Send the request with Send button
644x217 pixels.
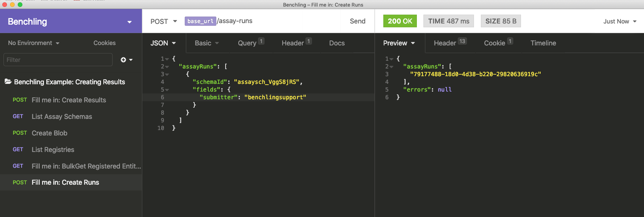(357, 21)
